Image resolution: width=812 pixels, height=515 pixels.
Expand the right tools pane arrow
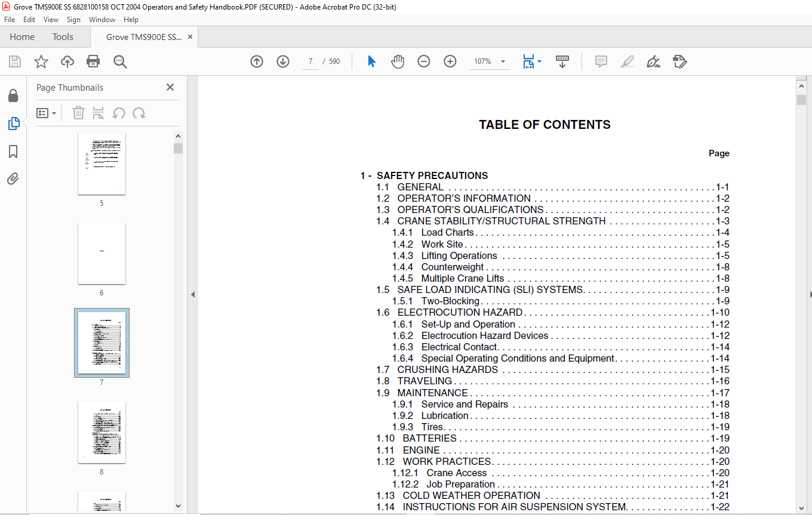[x=810, y=295]
